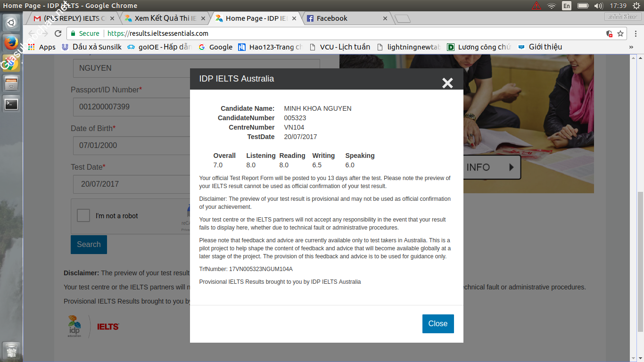Open the Terminal from the launcher
Image resolution: width=644 pixels, height=362 pixels.
(x=11, y=104)
